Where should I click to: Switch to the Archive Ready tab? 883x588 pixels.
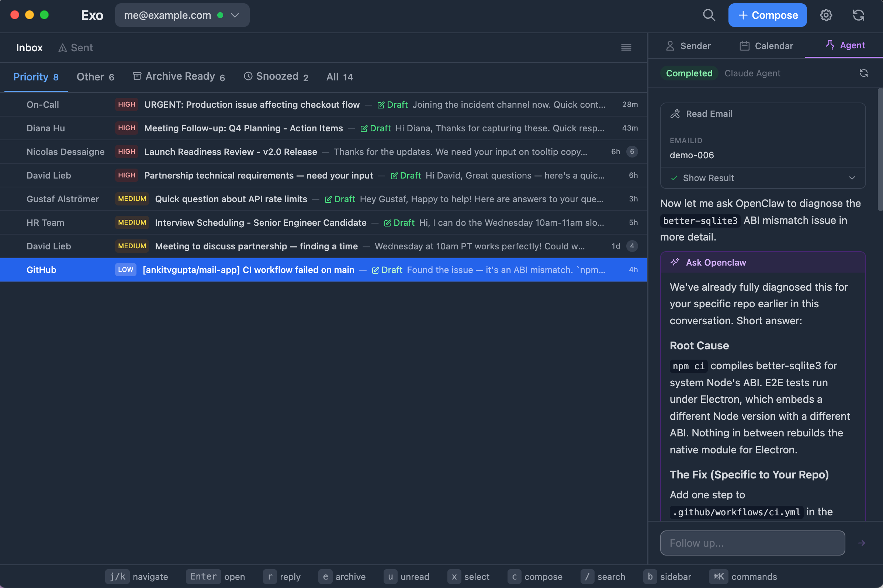pyautogui.click(x=179, y=76)
